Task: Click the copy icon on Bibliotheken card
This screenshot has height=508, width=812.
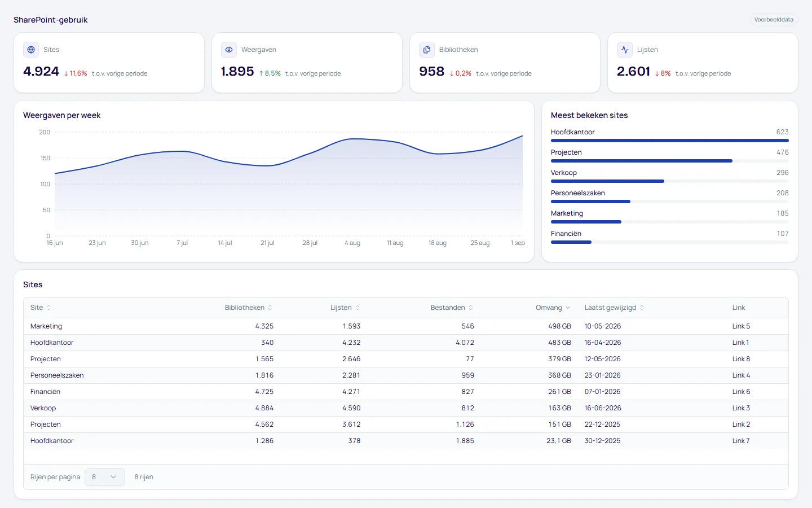Action: pyautogui.click(x=427, y=50)
